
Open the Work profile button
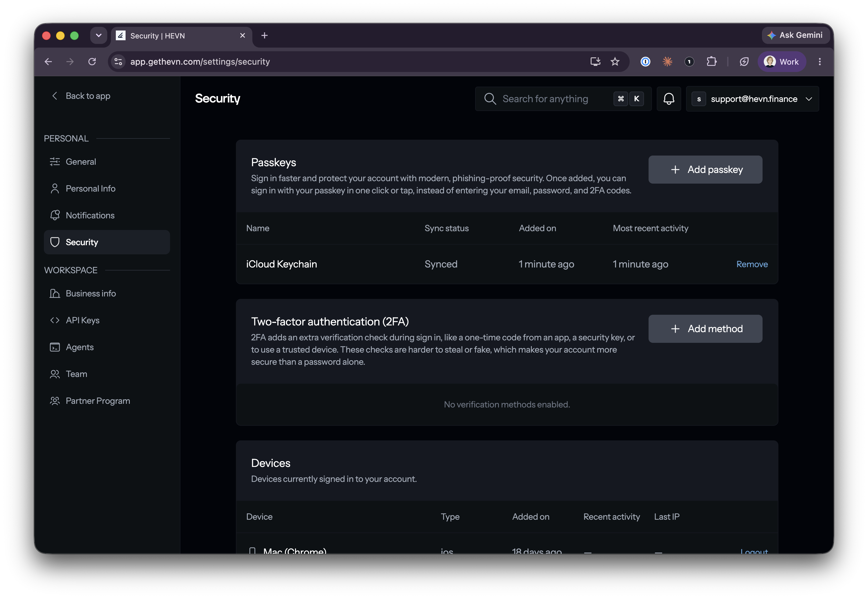pos(781,62)
